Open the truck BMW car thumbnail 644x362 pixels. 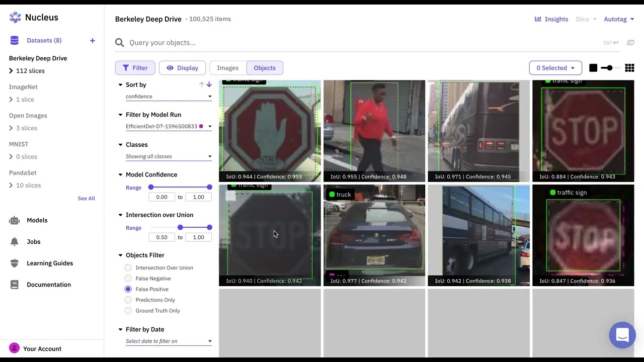(374, 235)
